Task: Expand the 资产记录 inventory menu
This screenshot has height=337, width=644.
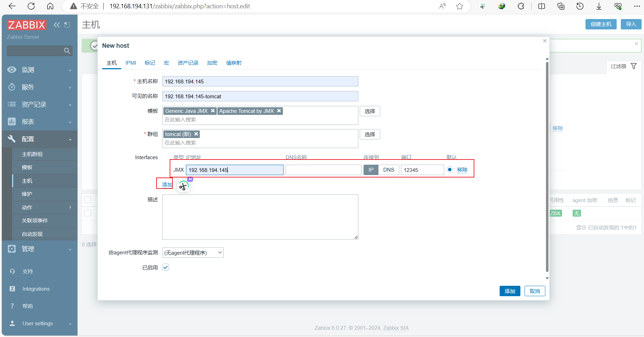Action: click(x=39, y=104)
